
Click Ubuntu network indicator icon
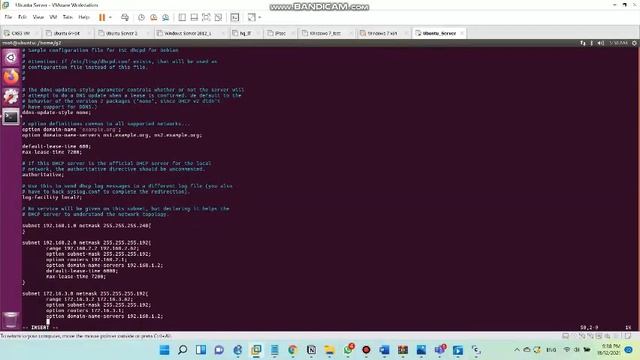[x=582, y=43]
